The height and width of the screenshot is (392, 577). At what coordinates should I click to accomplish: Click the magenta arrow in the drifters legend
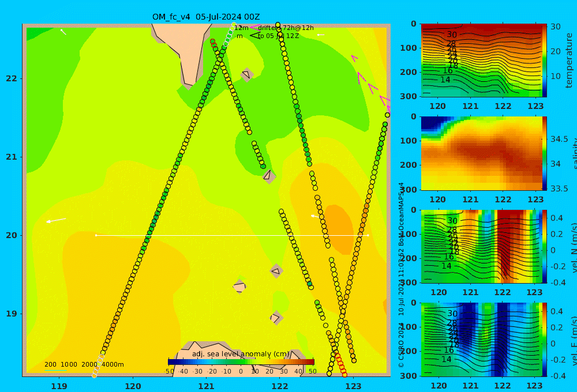(254, 28)
